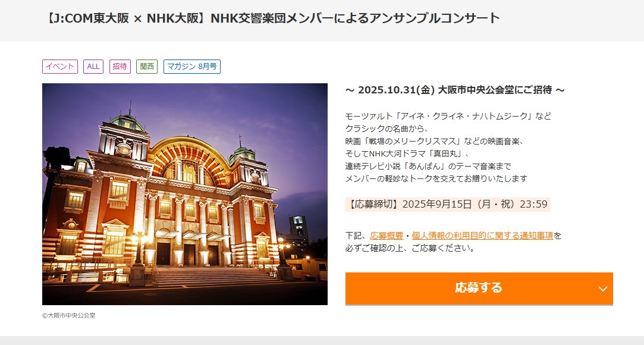Open 個人情報の利用目的に関する通知事項 link

click(x=482, y=236)
